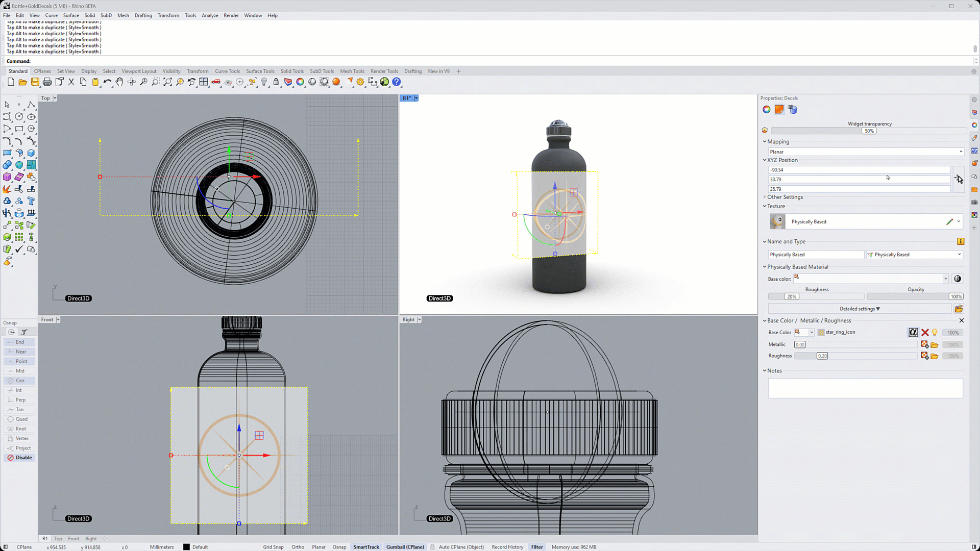Click the Undo arrow icon

point(107,82)
